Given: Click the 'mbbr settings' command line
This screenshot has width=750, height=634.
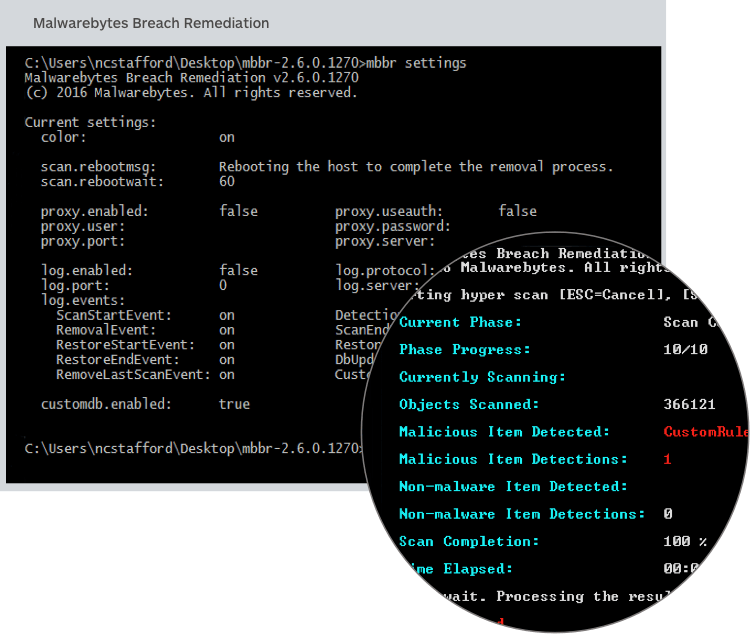Looking at the screenshot, I should pyautogui.click(x=245, y=63).
